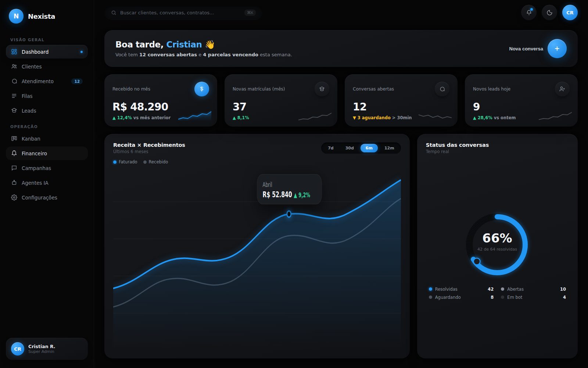Click the donut chart progress knob

click(477, 261)
